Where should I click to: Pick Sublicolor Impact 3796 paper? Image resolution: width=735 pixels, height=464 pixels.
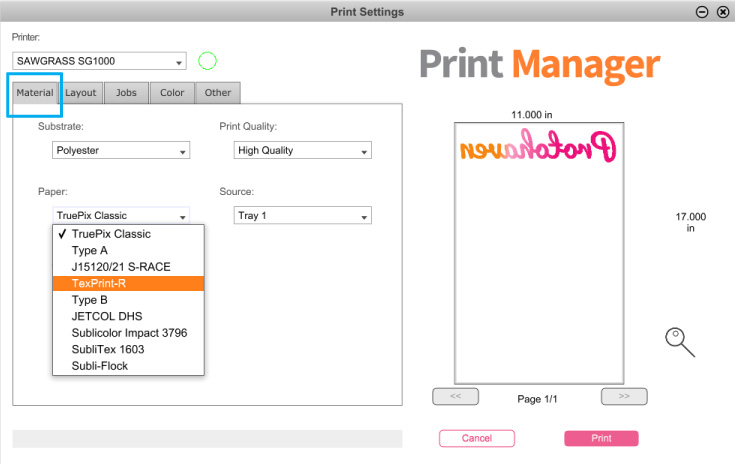pos(128,333)
